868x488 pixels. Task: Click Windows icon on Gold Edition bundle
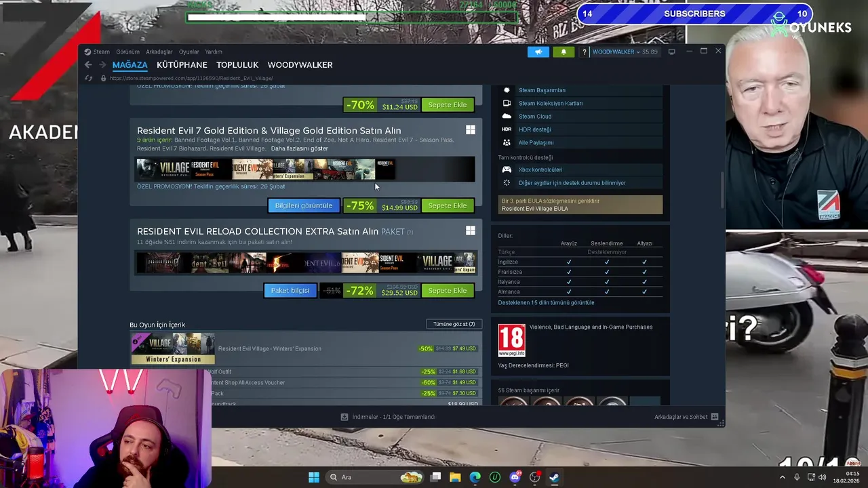pyautogui.click(x=471, y=129)
